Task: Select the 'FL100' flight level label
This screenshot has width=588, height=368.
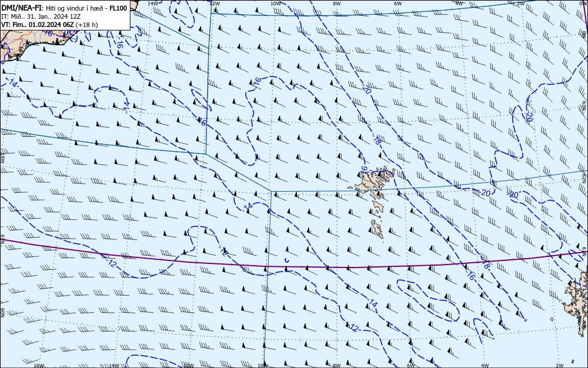Action: pos(118,8)
